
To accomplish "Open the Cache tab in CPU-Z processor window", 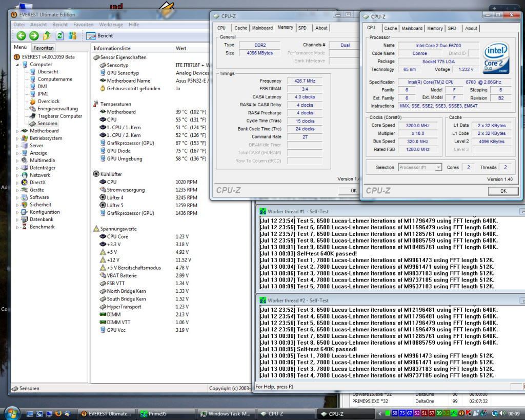I will pos(390,29).
